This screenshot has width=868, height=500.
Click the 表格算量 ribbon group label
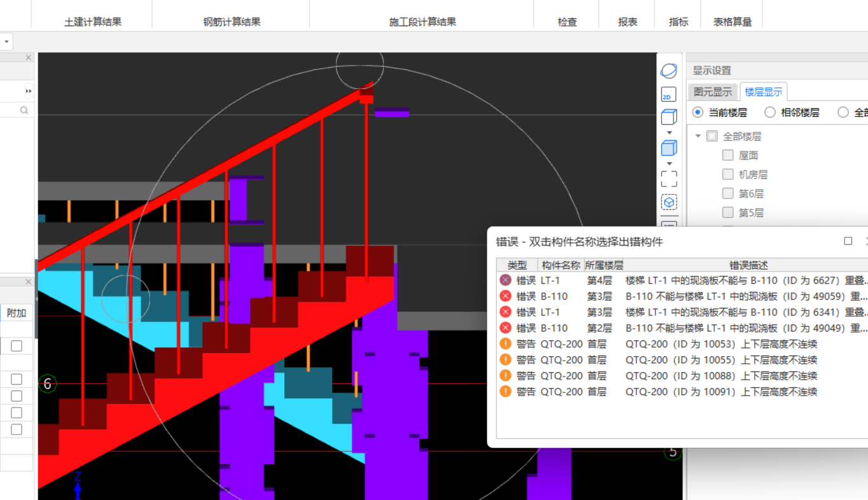click(x=733, y=22)
